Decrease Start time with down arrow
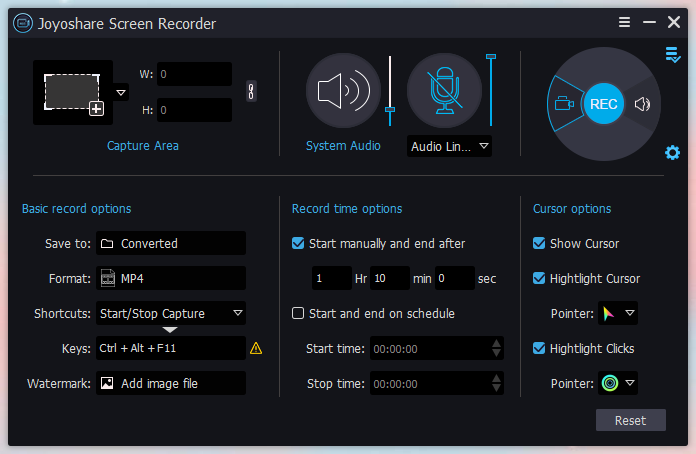 tap(497, 354)
